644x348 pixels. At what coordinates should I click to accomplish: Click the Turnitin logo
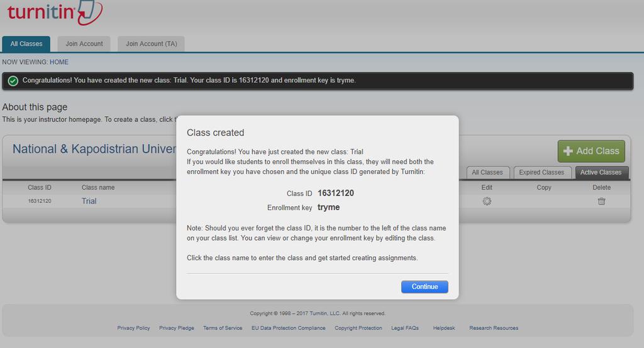55,13
